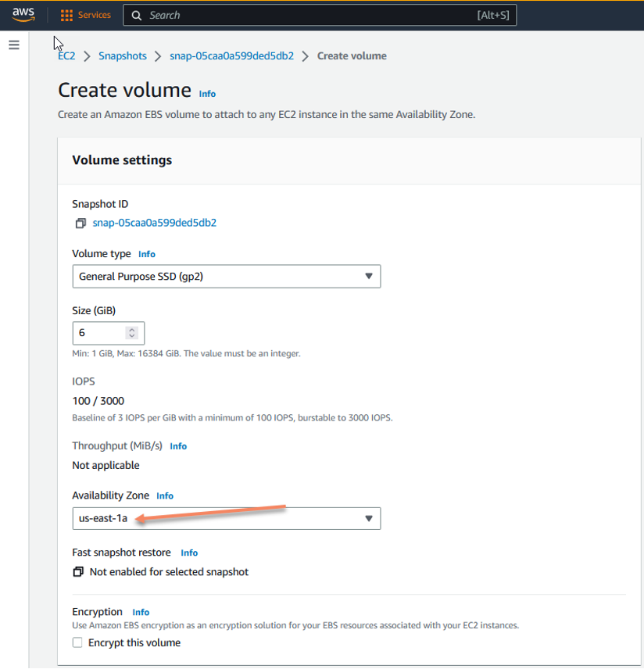
Task: Open snapshot snap-05caa0a599ded5db2 from breadcrumb
Action: pos(231,55)
